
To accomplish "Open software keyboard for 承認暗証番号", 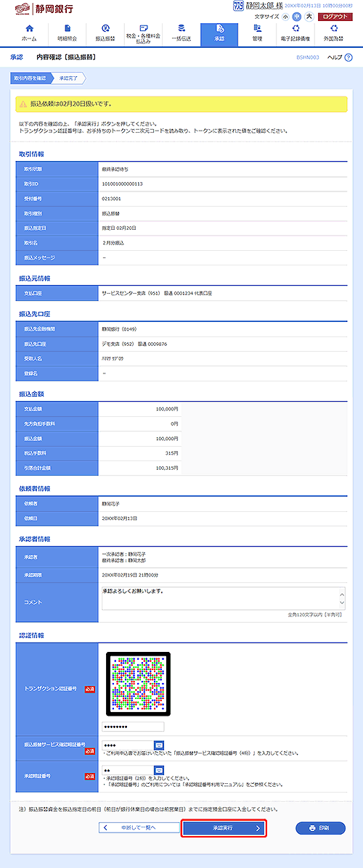I will [x=158, y=770].
